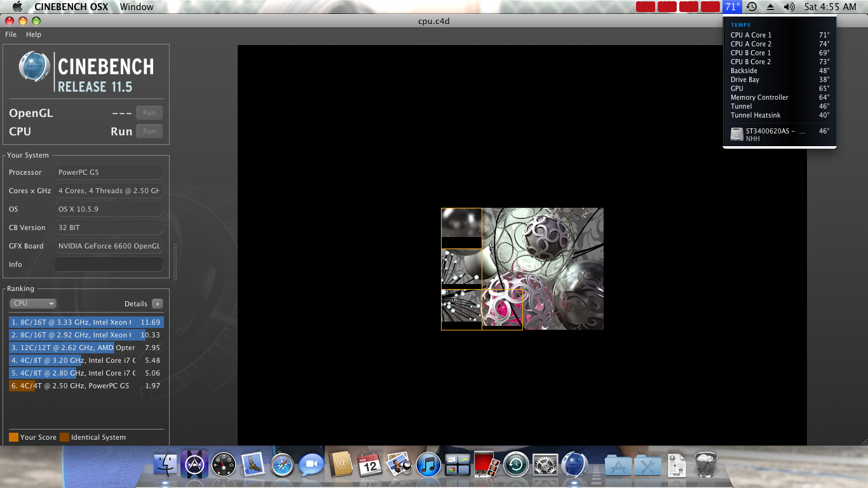This screenshot has height=488, width=868.
Task: Click the Time Machine menu bar icon
Action: pos(752,7)
